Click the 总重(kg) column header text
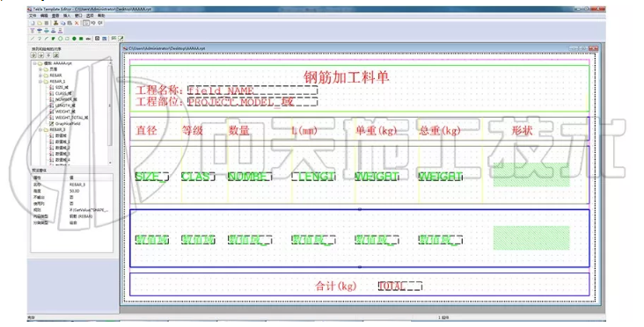 [x=440, y=130]
